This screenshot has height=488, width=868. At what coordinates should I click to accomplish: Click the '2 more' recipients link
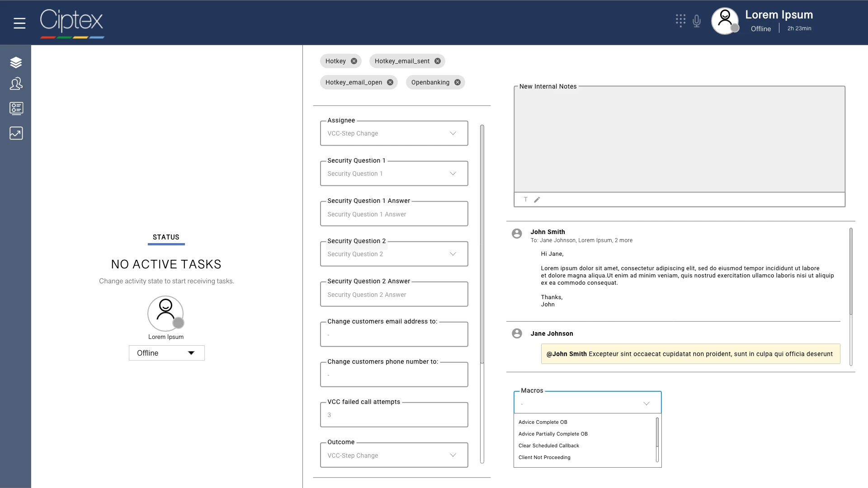click(623, 240)
